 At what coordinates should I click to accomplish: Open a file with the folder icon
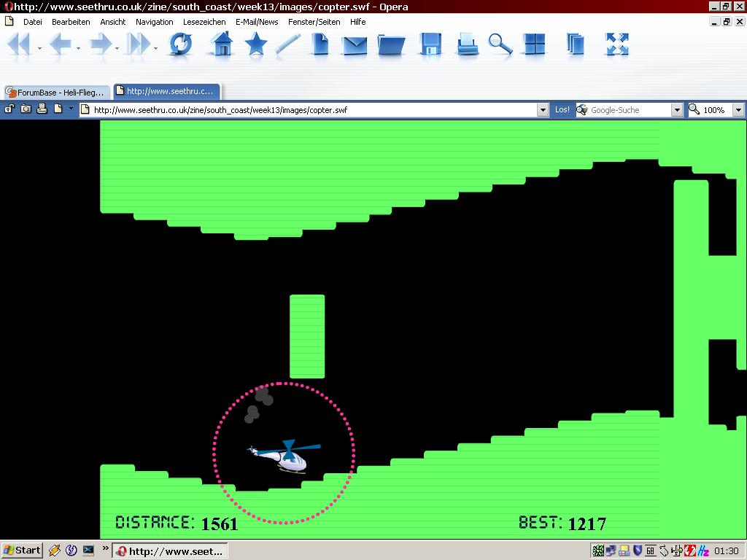(391, 45)
